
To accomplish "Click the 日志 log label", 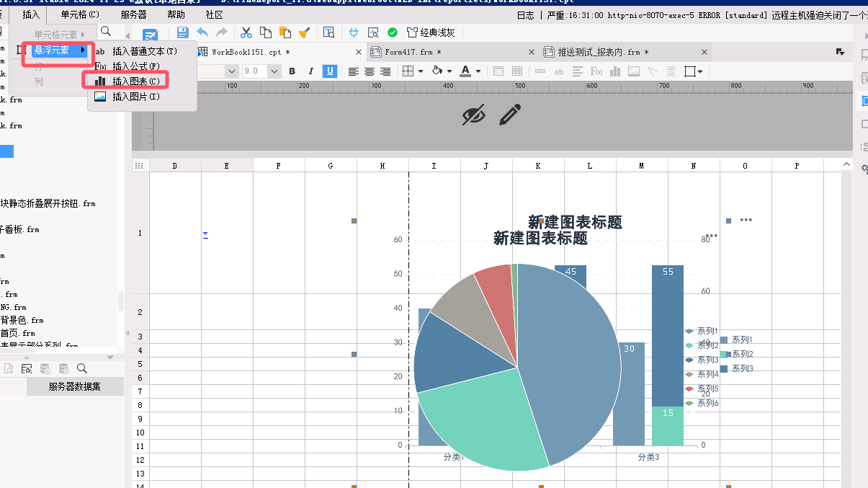I will (525, 15).
